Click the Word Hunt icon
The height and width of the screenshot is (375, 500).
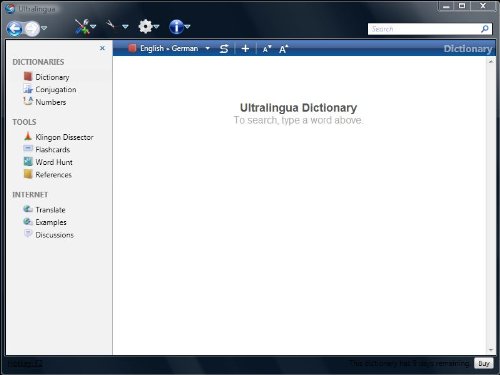coord(28,162)
